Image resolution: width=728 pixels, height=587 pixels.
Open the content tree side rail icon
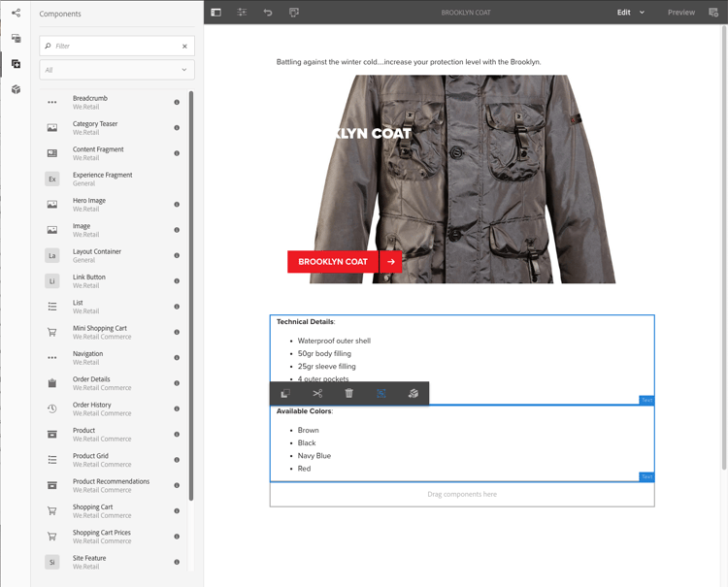coord(16,13)
